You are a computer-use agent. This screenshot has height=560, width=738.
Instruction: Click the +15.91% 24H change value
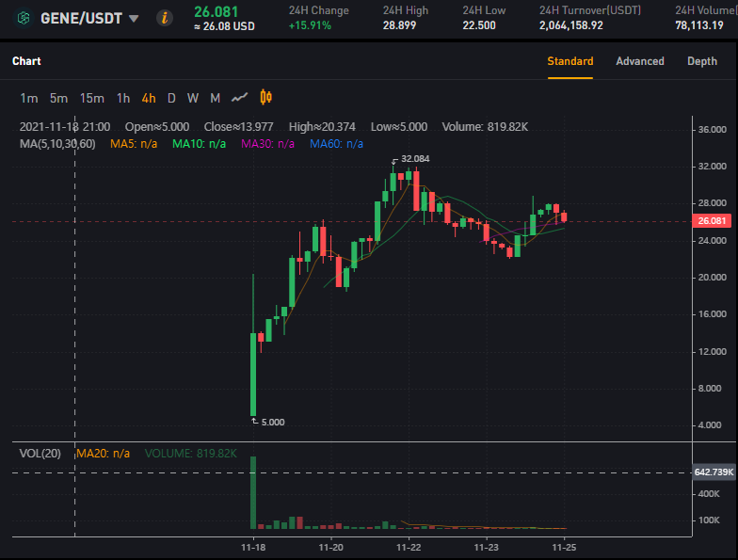[x=310, y=25]
